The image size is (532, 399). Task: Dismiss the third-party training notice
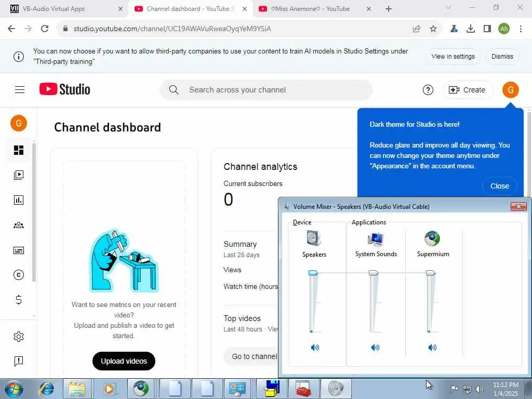[502, 56]
